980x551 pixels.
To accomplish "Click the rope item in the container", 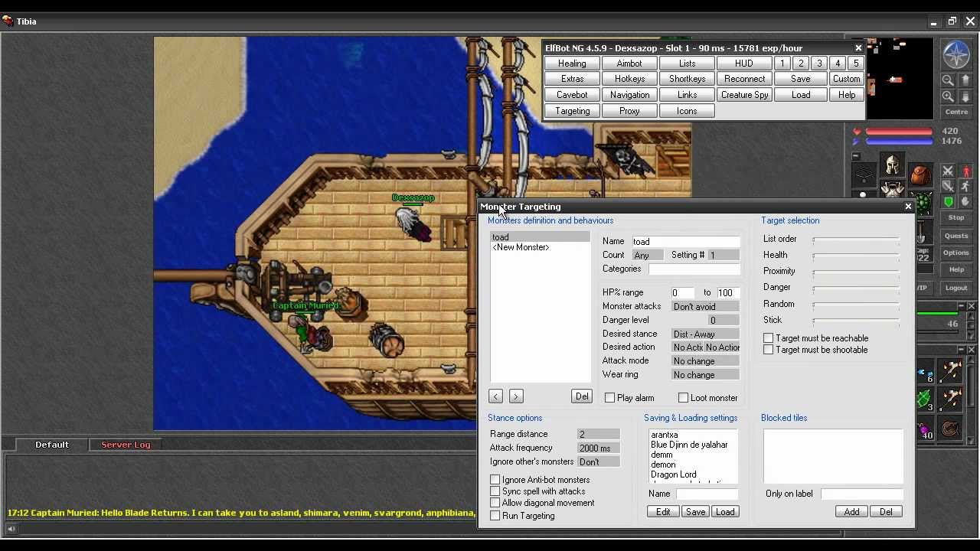I will pyautogui.click(x=951, y=429).
